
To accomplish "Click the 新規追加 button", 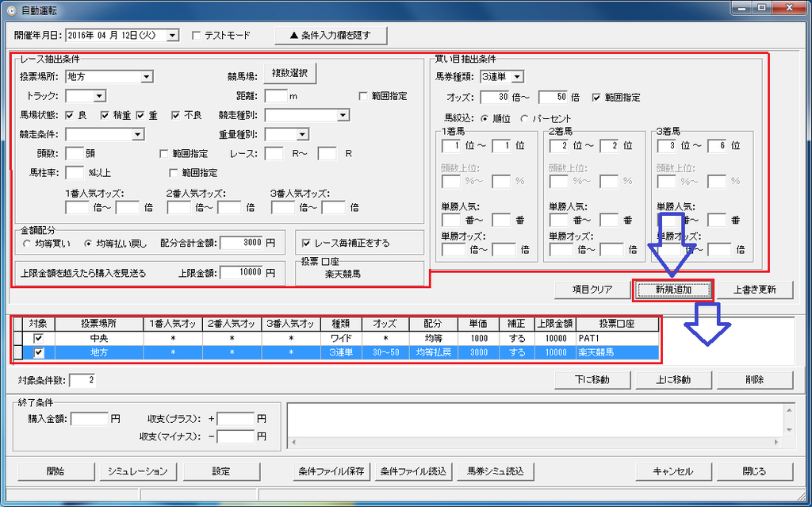I will point(673,290).
